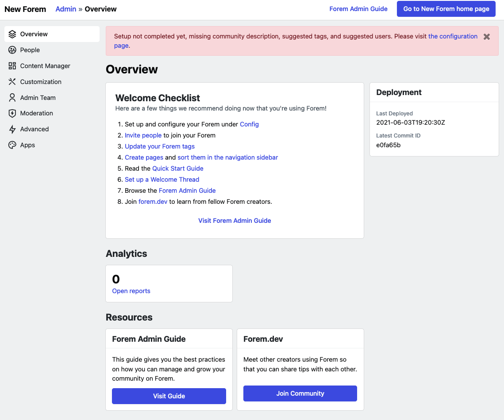Viewport: 504px width, 420px height.
Task: Click the Join Community button
Action: (300, 393)
